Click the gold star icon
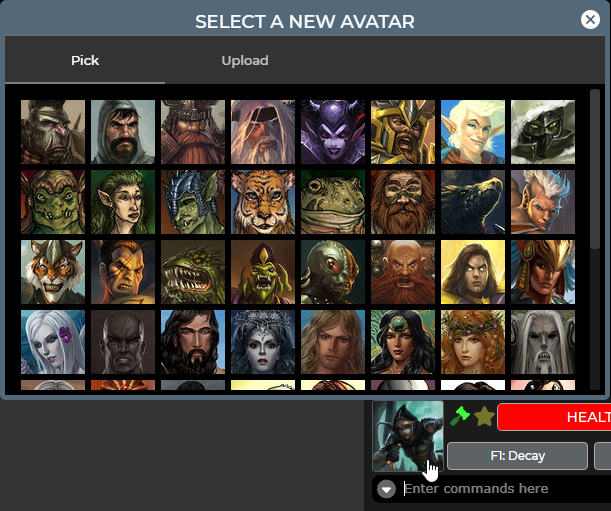Image resolution: width=611 pixels, height=511 pixels. [x=484, y=416]
